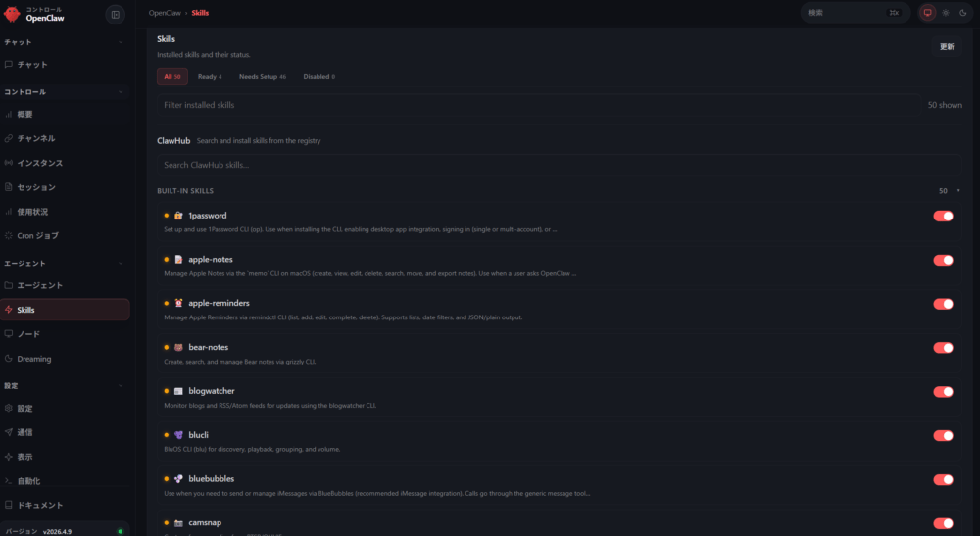980x536 pixels.
Task: Turn off the apple-notes skill
Action: pos(943,260)
